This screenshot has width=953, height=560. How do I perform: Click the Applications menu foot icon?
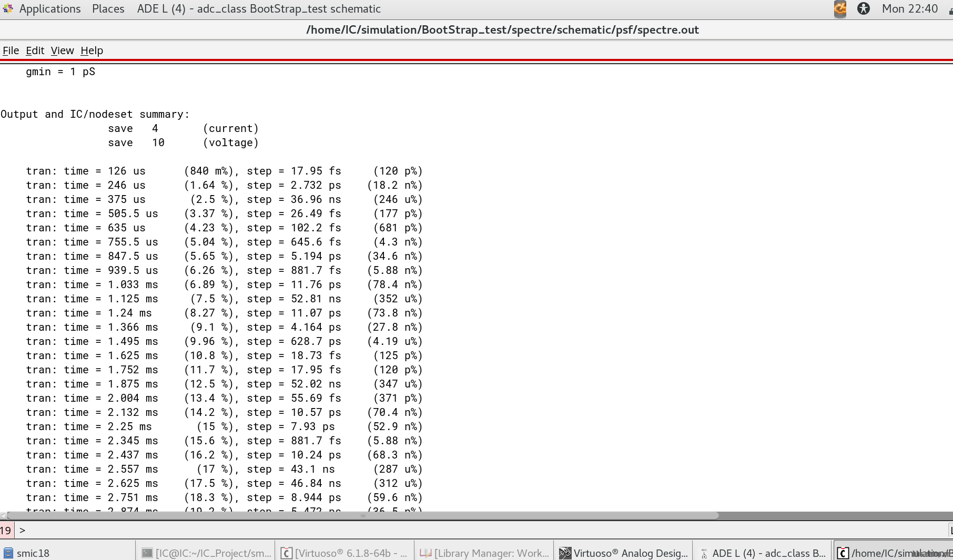pyautogui.click(x=8, y=9)
